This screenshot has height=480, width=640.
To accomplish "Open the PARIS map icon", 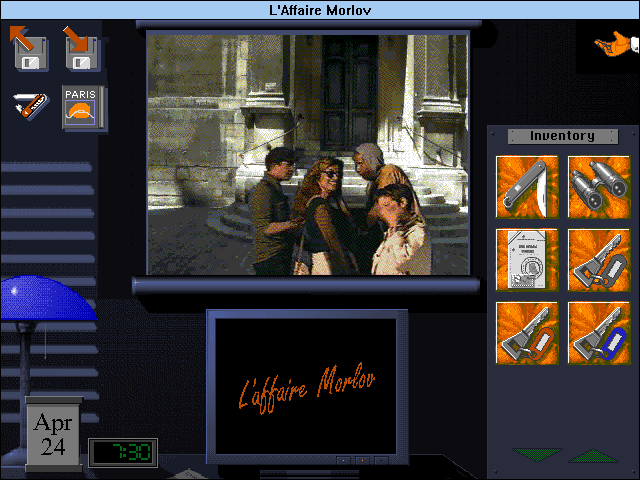I will (x=83, y=107).
